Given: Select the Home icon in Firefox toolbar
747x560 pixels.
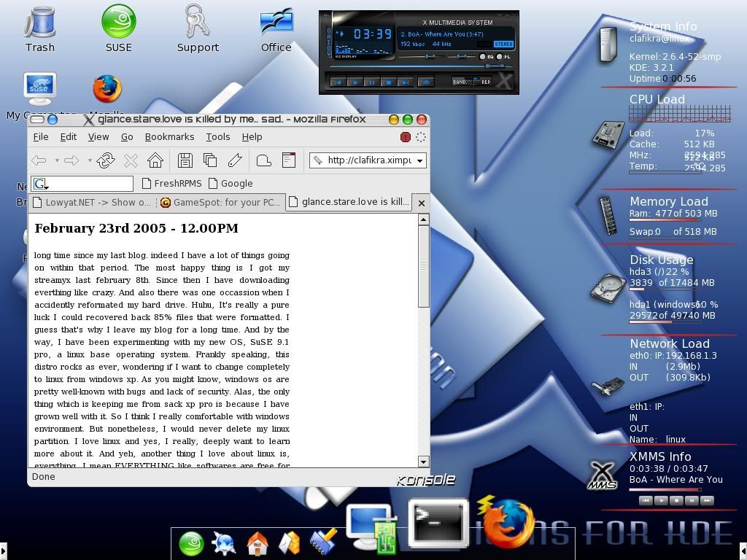Looking at the screenshot, I should coord(156,161).
